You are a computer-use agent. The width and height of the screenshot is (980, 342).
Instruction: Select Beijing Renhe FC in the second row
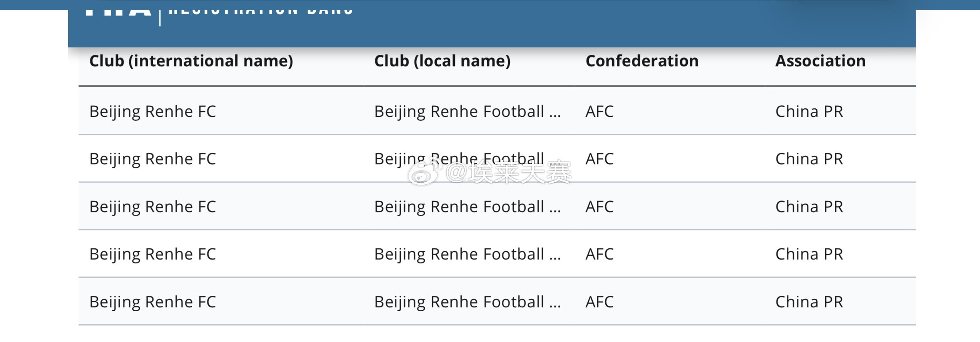click(152, 159)
